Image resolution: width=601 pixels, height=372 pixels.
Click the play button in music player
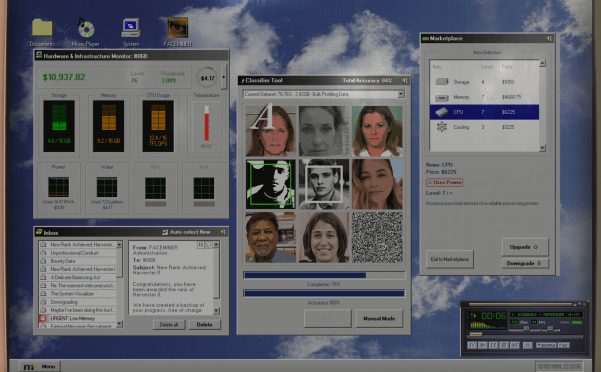483,345
